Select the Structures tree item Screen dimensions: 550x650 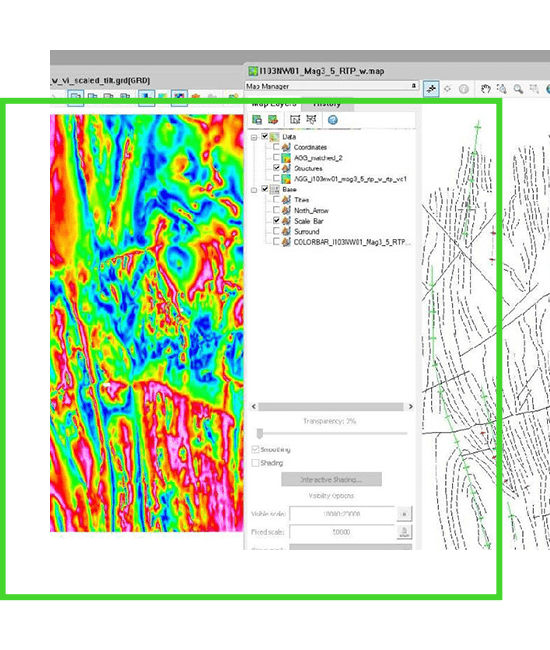pos(308,168)
